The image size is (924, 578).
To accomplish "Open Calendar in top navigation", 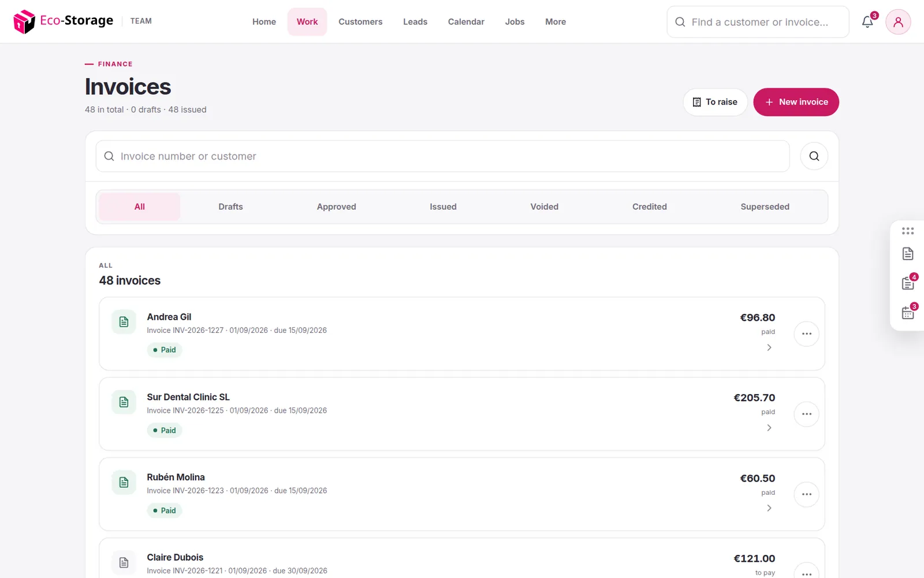I will click(466, 22).
